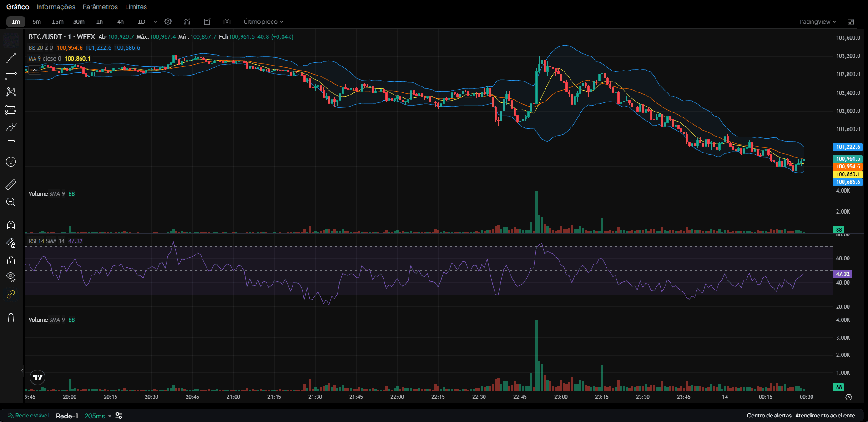868x422 pixels.
Task: Open the emoji annotation tool
Action: [11, 162]
